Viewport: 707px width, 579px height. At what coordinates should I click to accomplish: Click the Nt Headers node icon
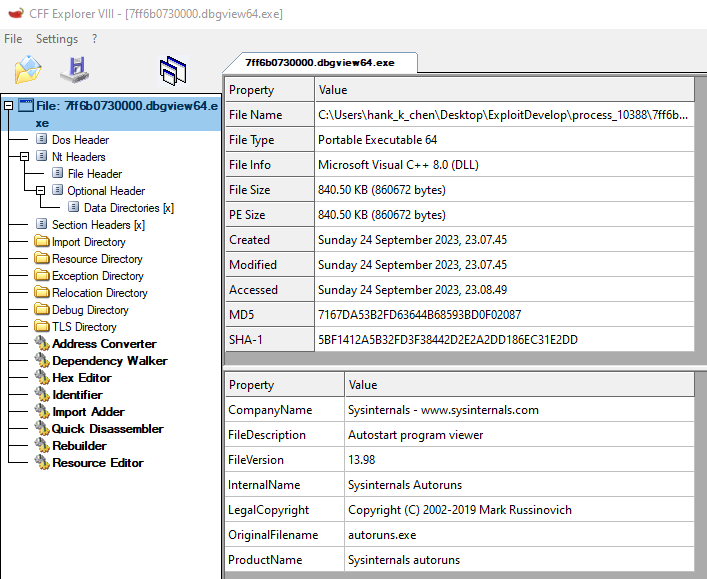click(41, 156)
